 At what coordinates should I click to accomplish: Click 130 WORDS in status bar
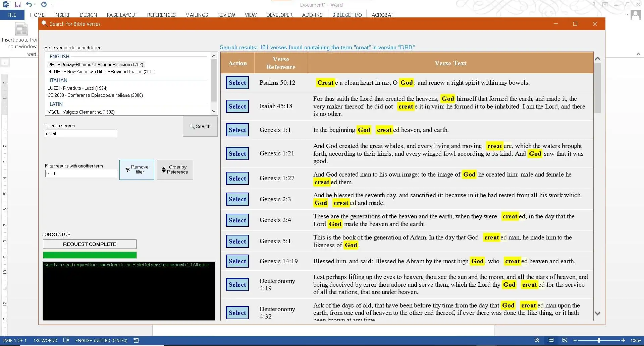pyautogui.click(x=45, y=340)
